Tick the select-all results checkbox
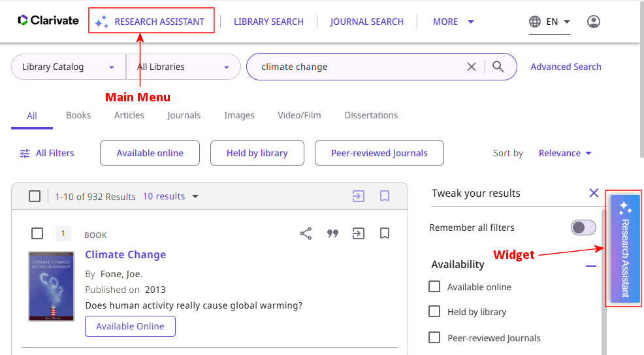This screenshot has width=644, height=355. [x=35, y=196]
